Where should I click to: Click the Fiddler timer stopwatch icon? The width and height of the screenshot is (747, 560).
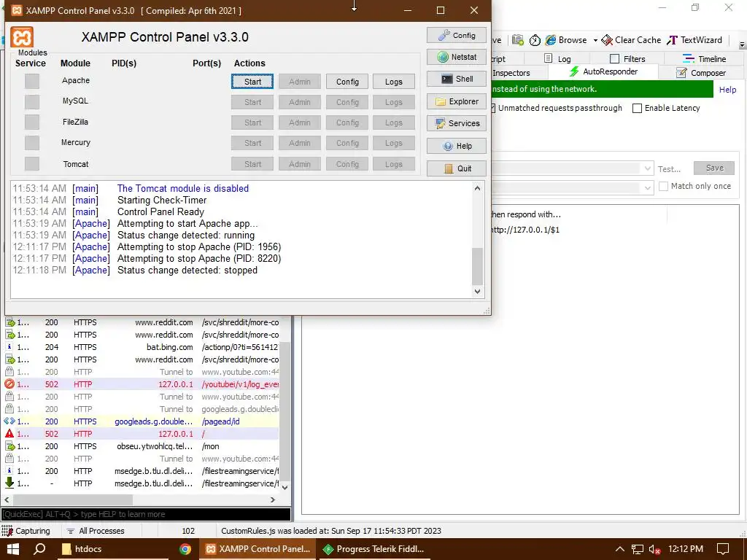[535, 41]
